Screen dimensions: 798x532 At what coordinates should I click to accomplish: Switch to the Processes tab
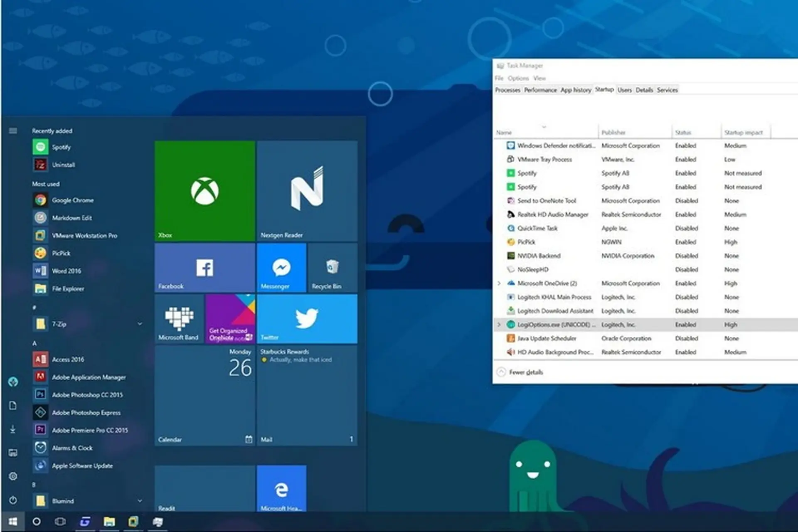click(x=507, y=90)
